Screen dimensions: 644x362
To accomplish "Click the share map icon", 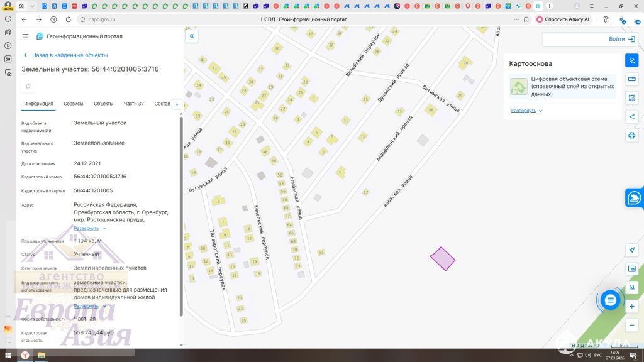I will click(632, 116).
